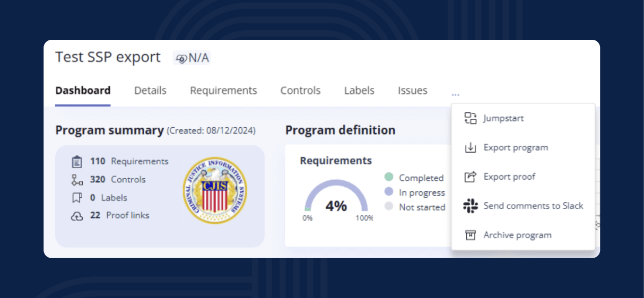
Task: Click the Archive program box icon
Action: [471, 235]
